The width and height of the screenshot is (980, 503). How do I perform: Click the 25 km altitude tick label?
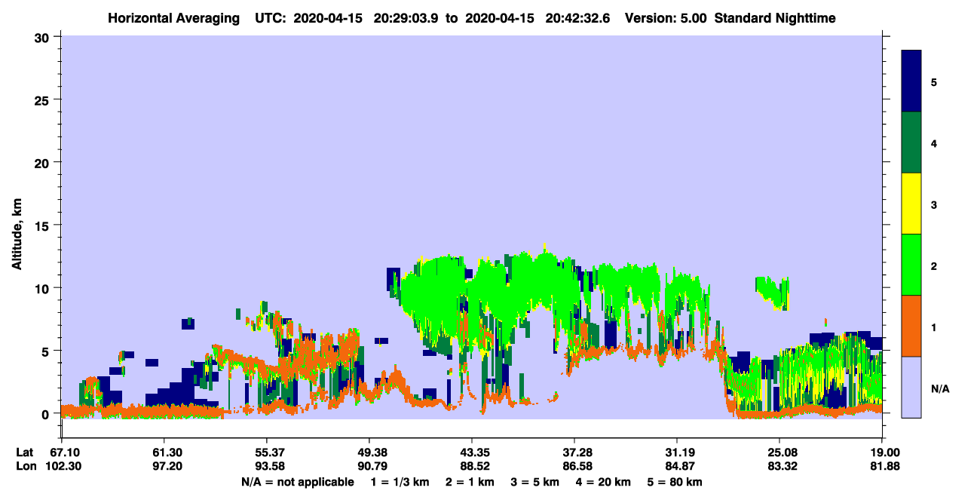[43, 100]
